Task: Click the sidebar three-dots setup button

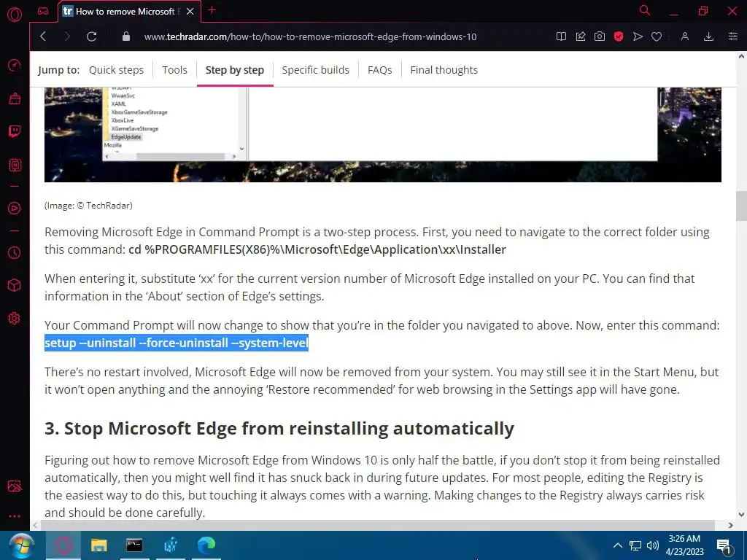Action: 15,516
